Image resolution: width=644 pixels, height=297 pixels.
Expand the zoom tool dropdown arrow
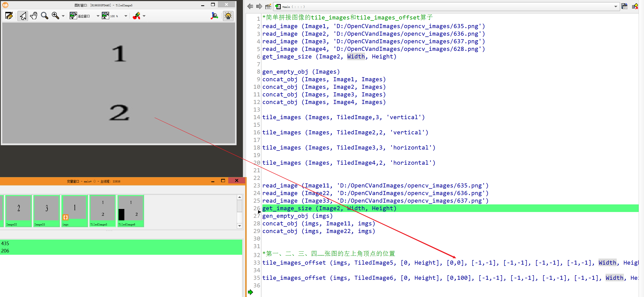tap(63, 16)
